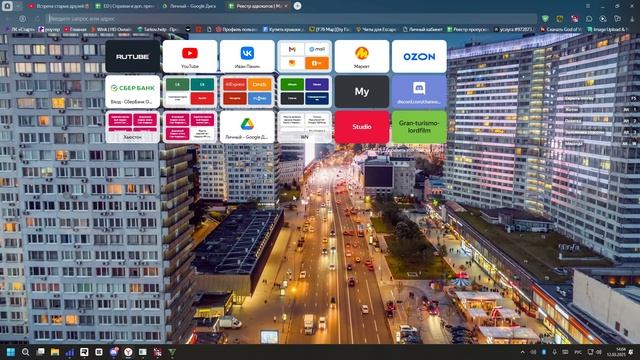Viewport: 640px width, 360px height.
Task: Open the Sberbank login tile
Action: [x=133, y=91]
